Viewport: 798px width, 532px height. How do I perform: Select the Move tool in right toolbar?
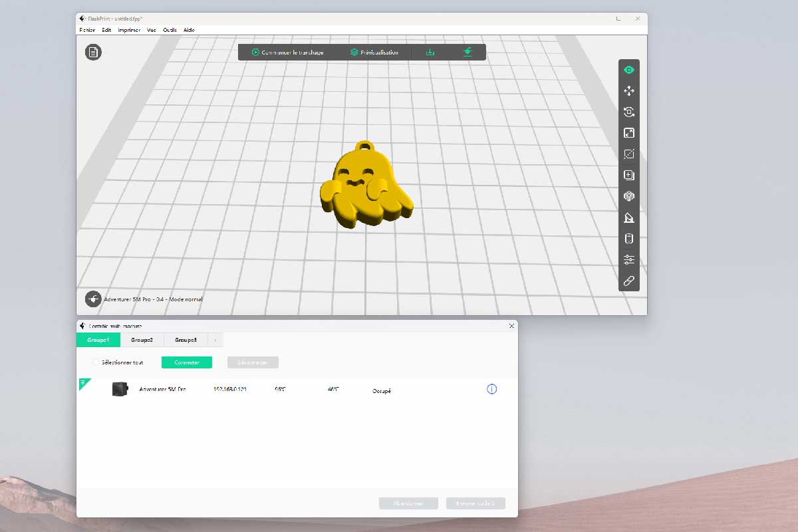[628, 90]
